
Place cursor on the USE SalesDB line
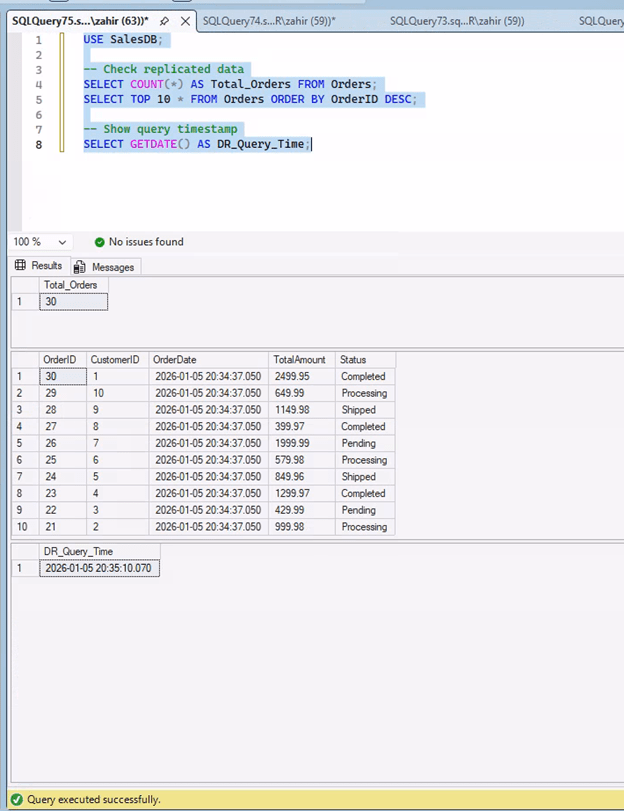tap(123, 39)
